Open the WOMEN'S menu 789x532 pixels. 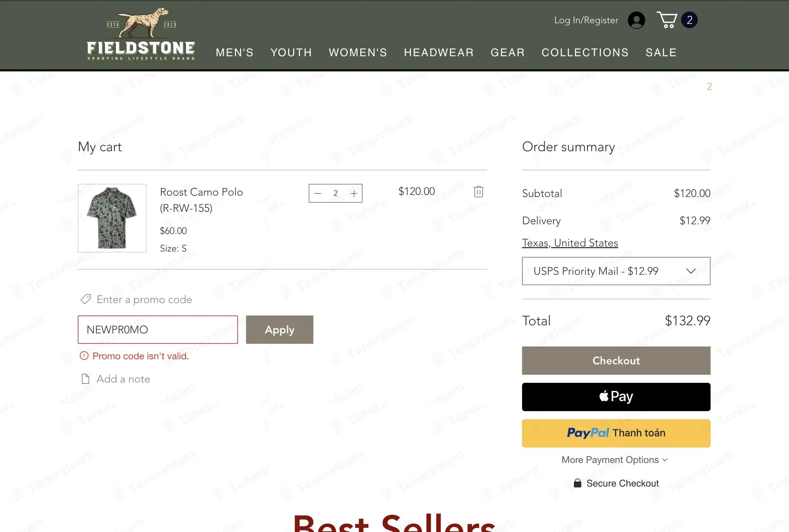point(358,53)
